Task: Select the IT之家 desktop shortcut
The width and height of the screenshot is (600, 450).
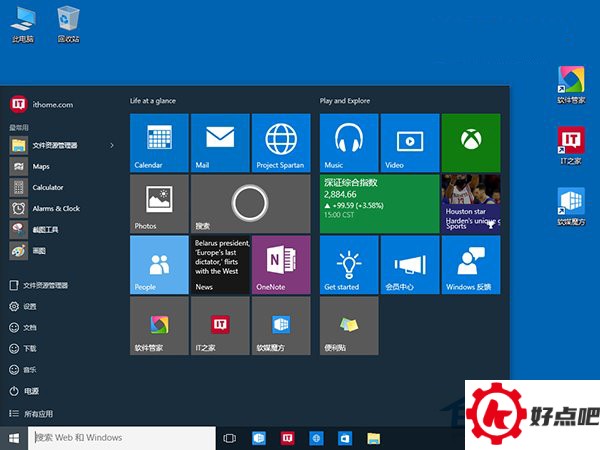Action: [571, 146]
